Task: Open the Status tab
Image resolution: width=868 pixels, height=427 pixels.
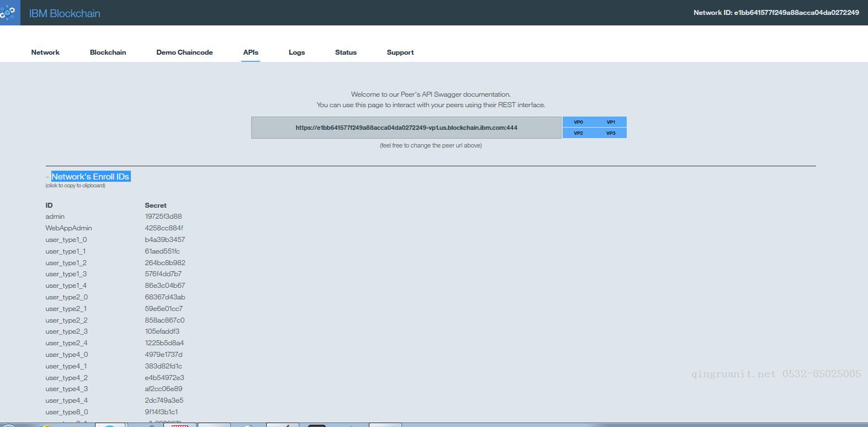Action: [346, 52]
